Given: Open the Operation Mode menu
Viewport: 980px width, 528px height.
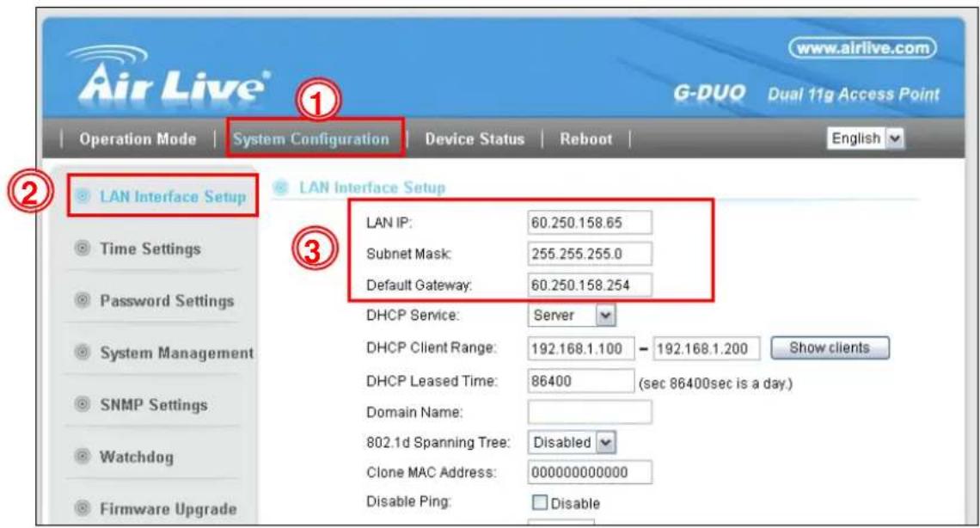Looking at the screenshot, I should click(x=138, y=138).
